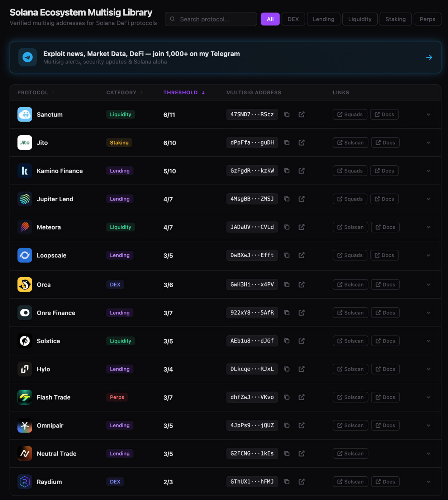The height and width of the screenshot is (500, 448).
Task: Expand the Sanctum row details
Action: (x=428, y=115)
